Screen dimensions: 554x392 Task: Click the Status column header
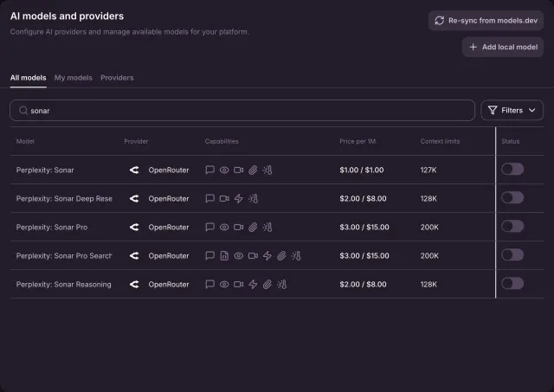(x=511, y=141)
